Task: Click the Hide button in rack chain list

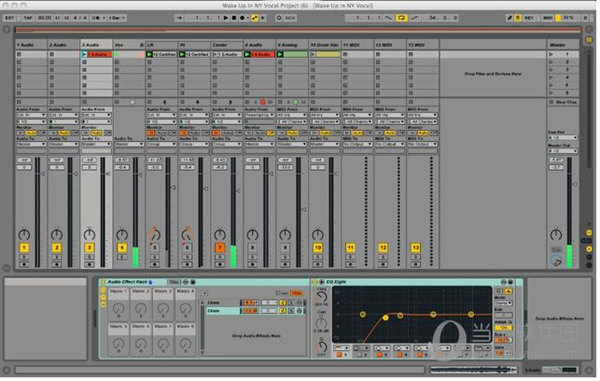Action: pos(297,293)
